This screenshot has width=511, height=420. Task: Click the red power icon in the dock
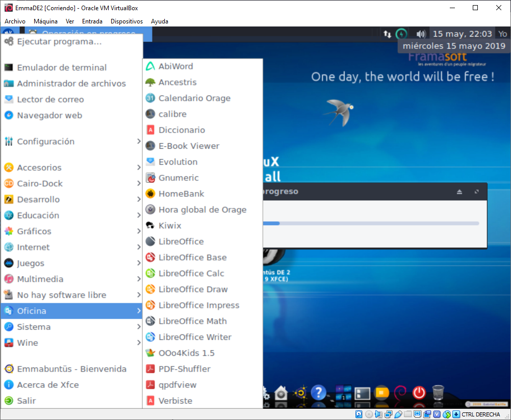[419, 392]
